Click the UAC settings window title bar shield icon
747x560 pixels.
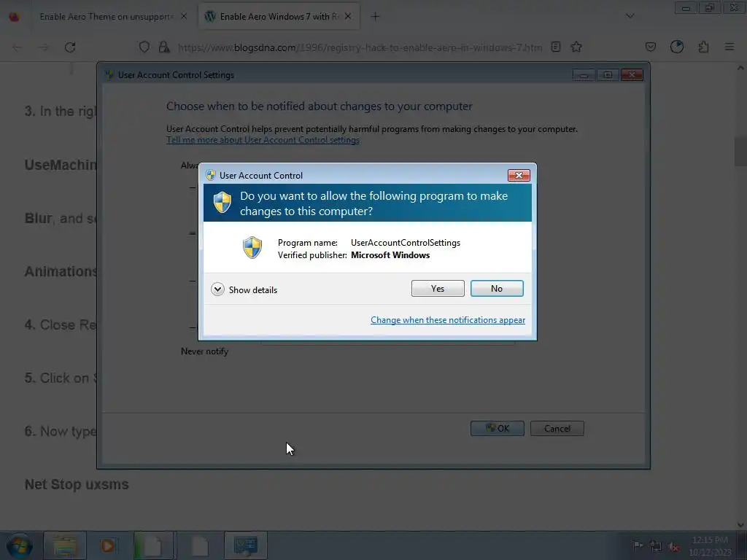pos(109,75)
